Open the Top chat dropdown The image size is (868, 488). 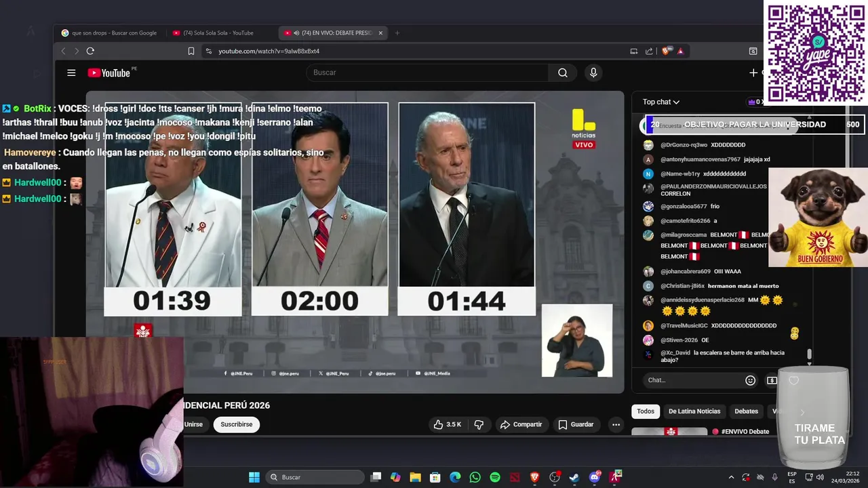661,102
